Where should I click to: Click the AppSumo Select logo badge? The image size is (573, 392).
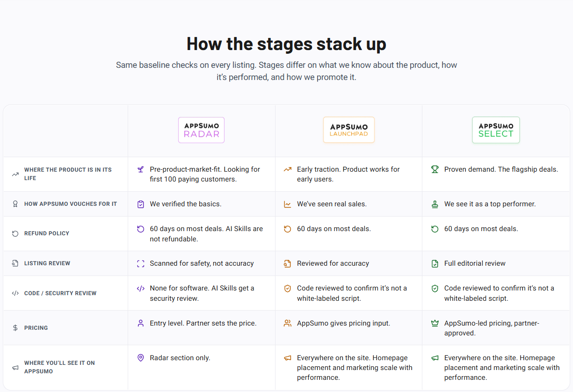(x=496, y=130)
